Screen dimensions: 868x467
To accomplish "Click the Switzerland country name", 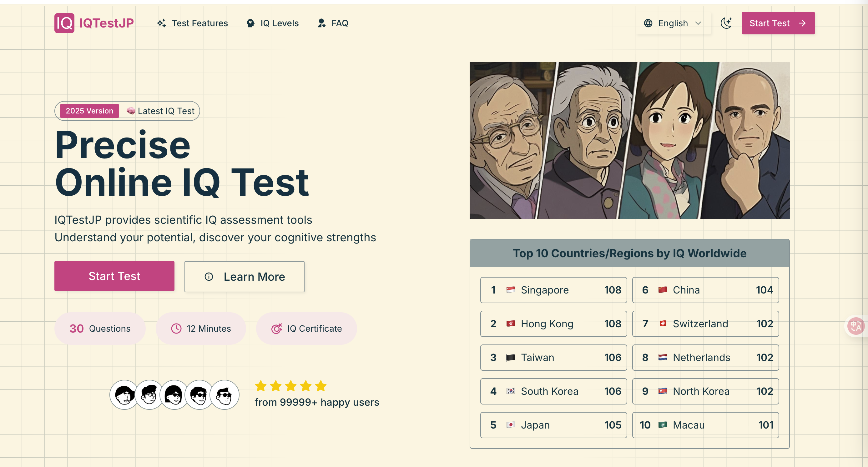I will click(700, 324).
